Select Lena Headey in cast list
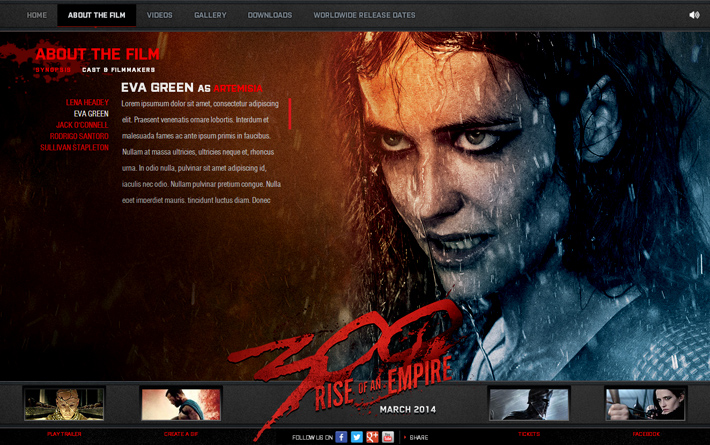Viewport: 710px width, 445px height. pyautogui.click(x=87, y=102)
